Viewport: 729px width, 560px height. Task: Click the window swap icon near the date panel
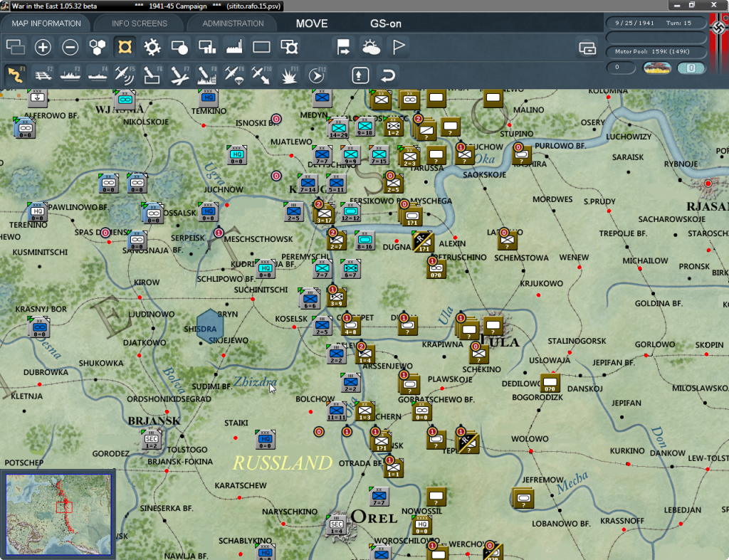click(587, 48)
